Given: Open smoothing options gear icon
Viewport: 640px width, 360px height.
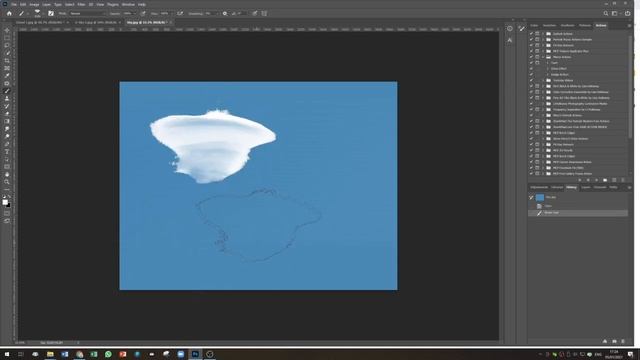Looking at the screenshot, I should tap(224, 13).
